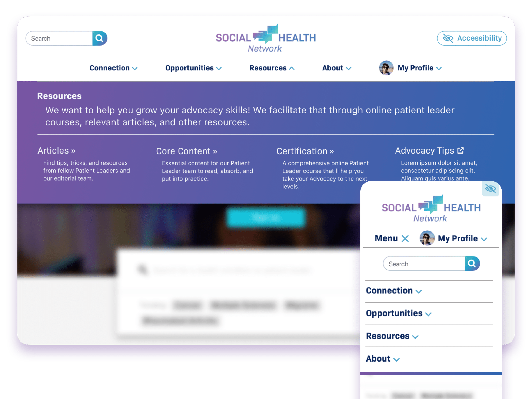532x399 pixels.
Task: Select the Menu label in mobile panel
Action: tap(386, 238)
